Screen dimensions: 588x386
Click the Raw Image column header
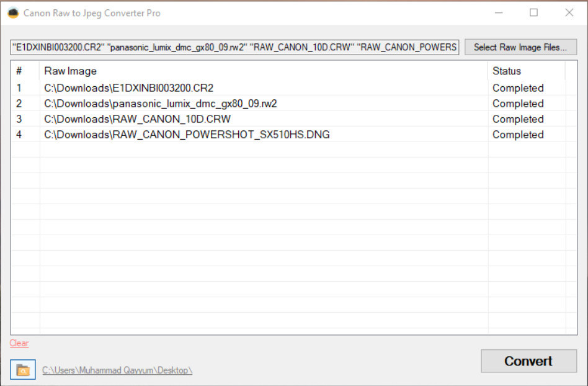(264, 71)
